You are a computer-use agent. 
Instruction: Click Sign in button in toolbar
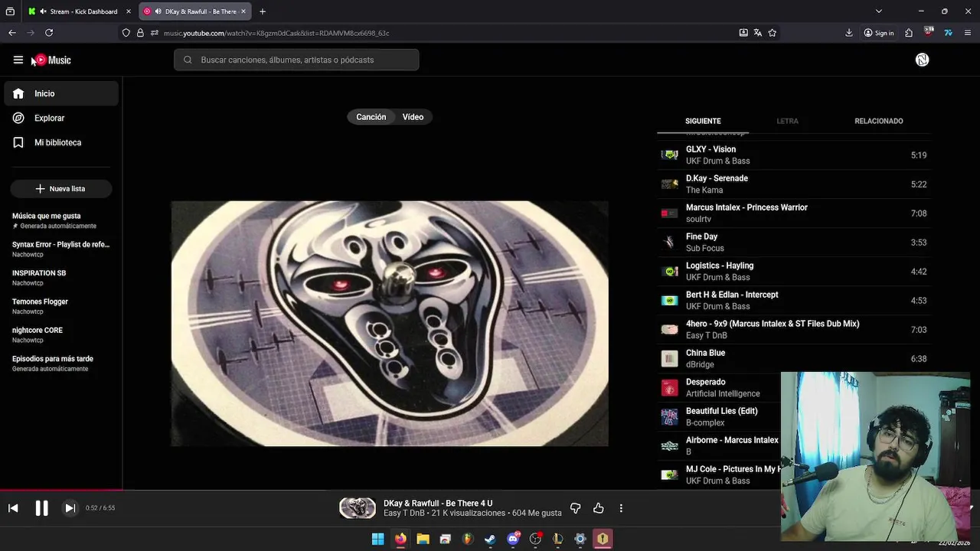[879, 33]
